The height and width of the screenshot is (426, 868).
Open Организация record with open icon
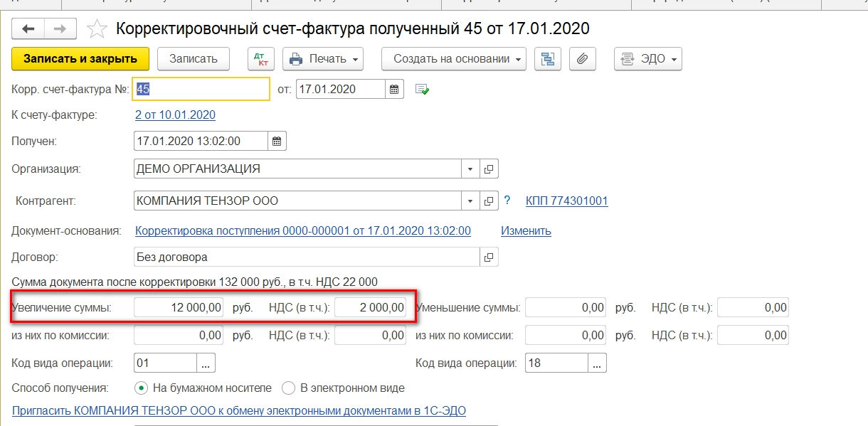pos(489,169)
